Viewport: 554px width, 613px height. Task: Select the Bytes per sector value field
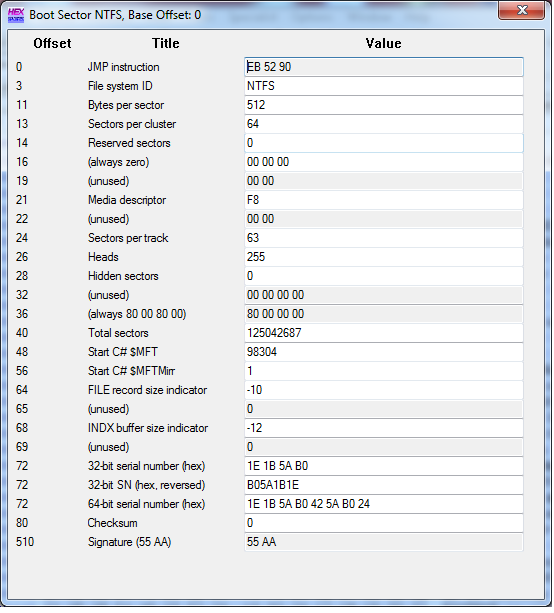(x=384, y=105)
